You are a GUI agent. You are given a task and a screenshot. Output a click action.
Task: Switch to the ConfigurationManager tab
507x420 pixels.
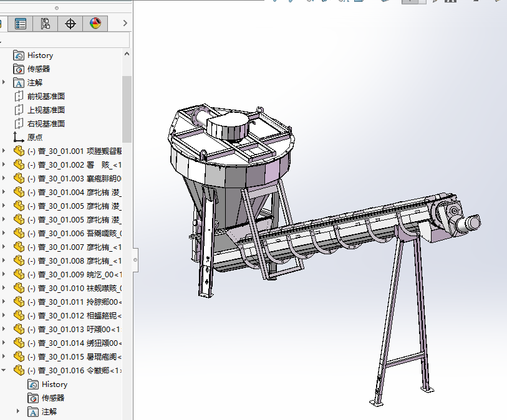click(46, 24)
